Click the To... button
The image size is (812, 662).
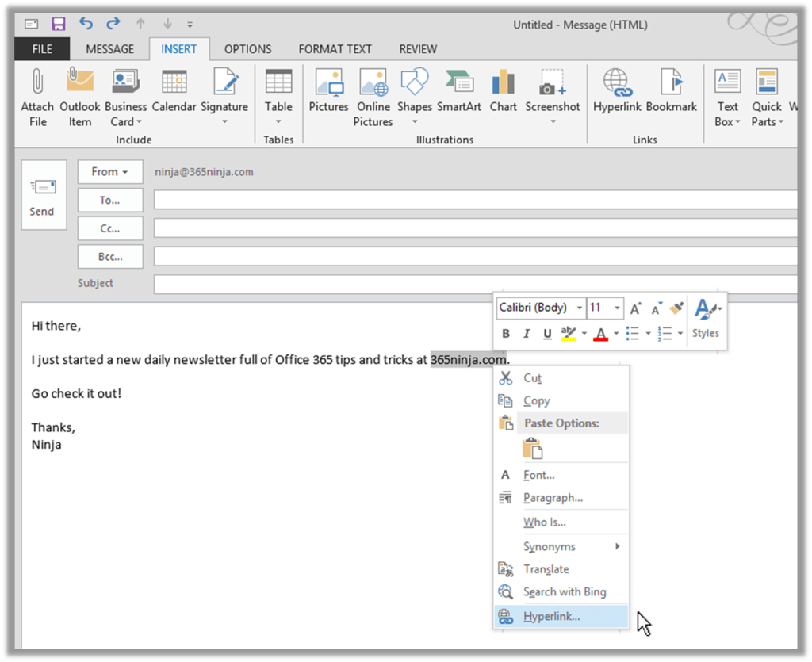point(110,201)
